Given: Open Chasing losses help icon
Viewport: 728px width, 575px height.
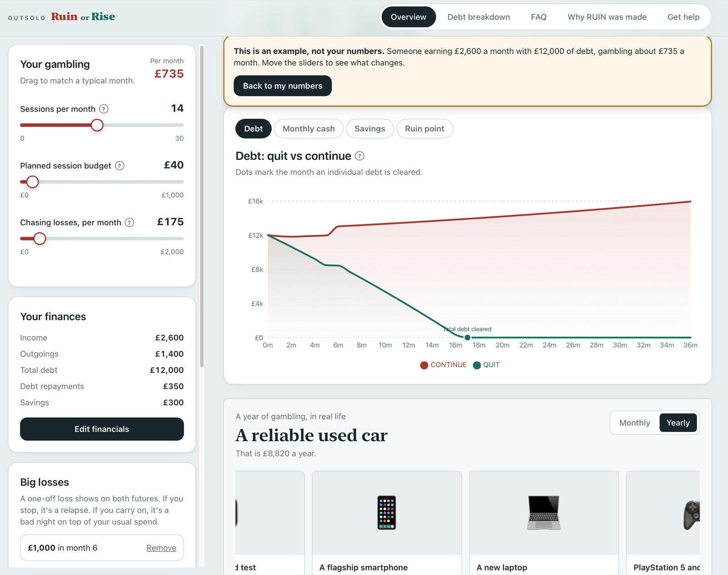Looking at the screenshot, I should [130, 222].
